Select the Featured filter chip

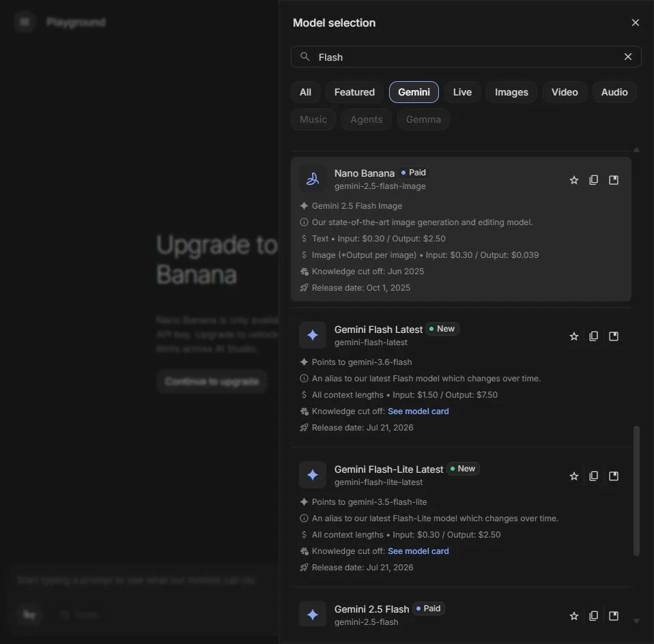tap(354, 92)
